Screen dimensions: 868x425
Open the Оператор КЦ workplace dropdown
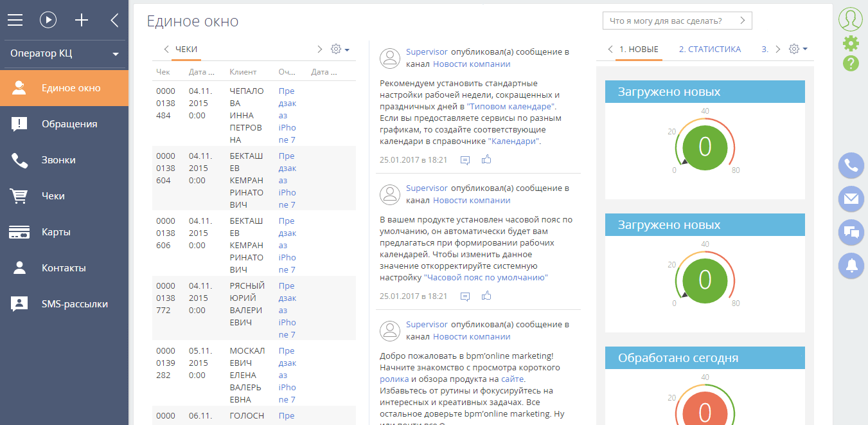point(64,53)
